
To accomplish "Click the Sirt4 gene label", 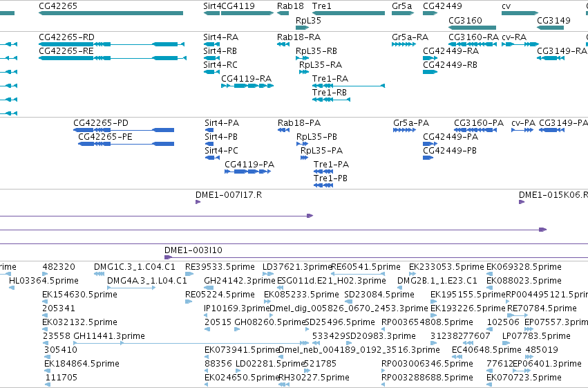I will [212, 6].
